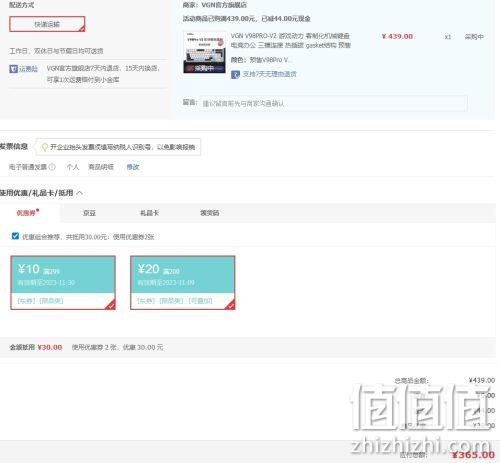Click the checkmark corner on ¥10 coupon

[110, 305]
